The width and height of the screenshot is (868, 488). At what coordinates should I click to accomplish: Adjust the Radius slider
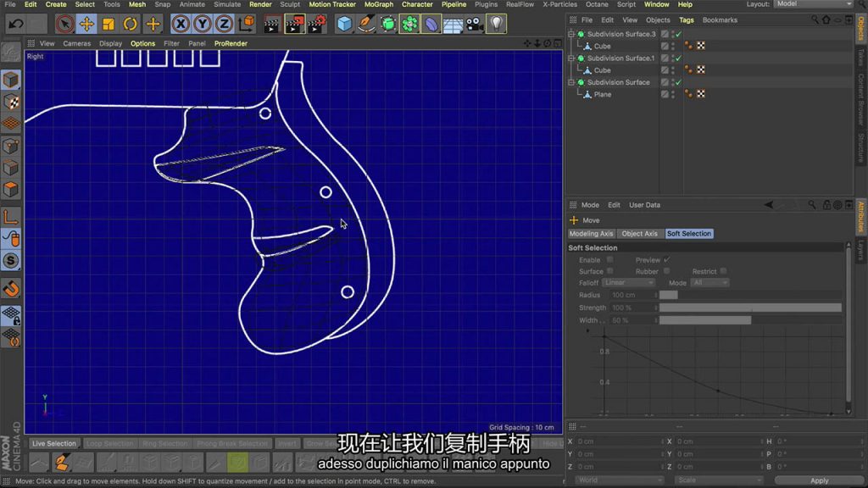point(751,295)
